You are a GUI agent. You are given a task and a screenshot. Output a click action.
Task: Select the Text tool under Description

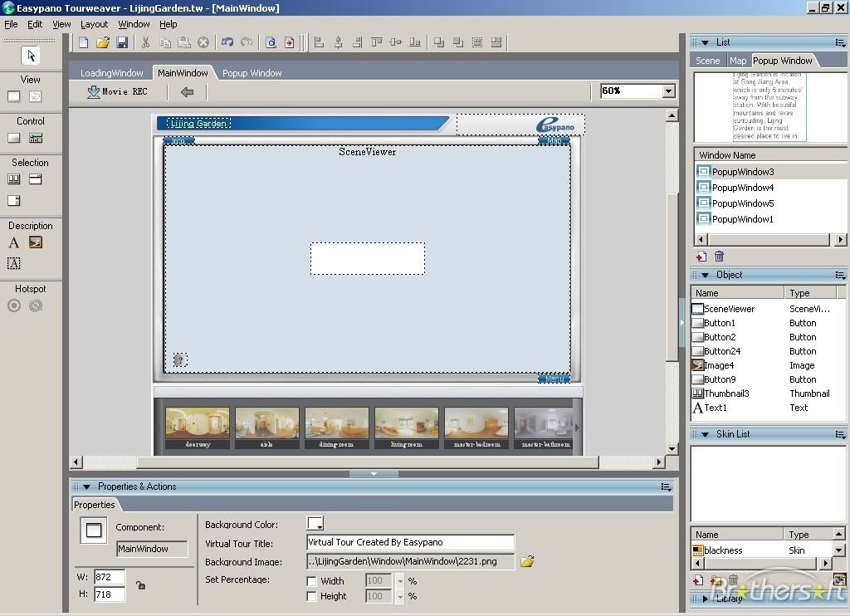(13, 242)
